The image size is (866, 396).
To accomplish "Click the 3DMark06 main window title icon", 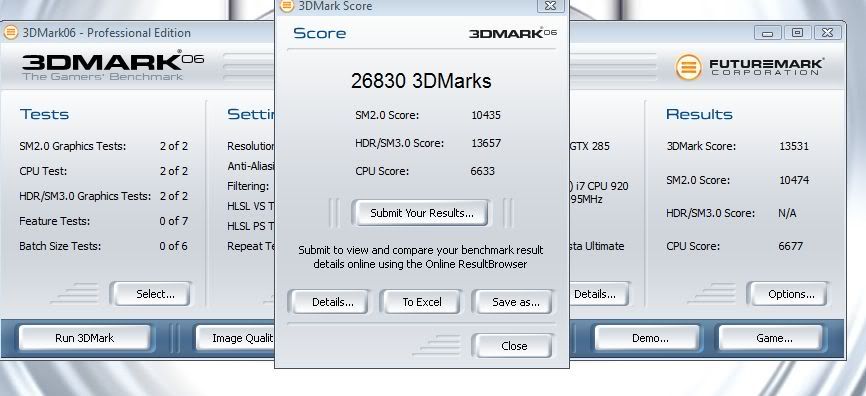I will (10, 33).
